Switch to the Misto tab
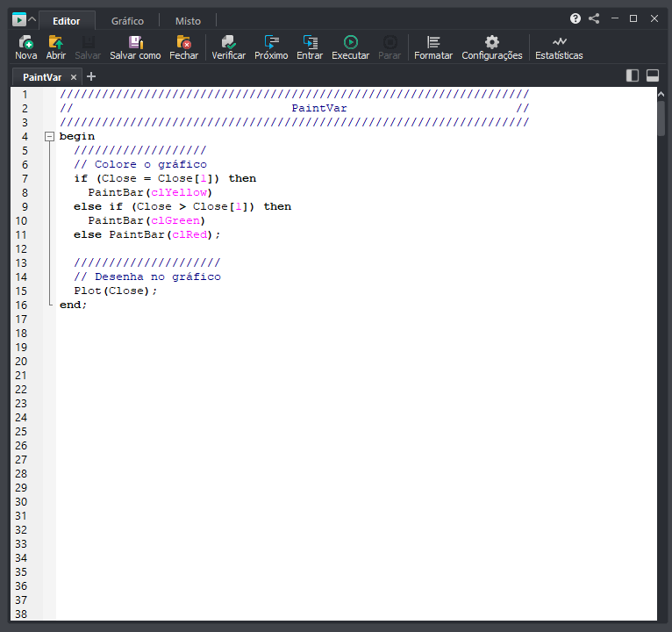Viewport: 672px width, 632px height. tap(188, 21)
